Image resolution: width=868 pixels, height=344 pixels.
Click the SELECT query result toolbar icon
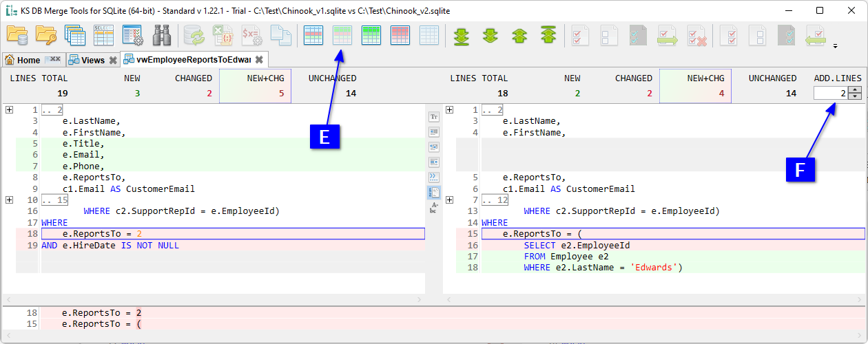(x=103, y=35)
